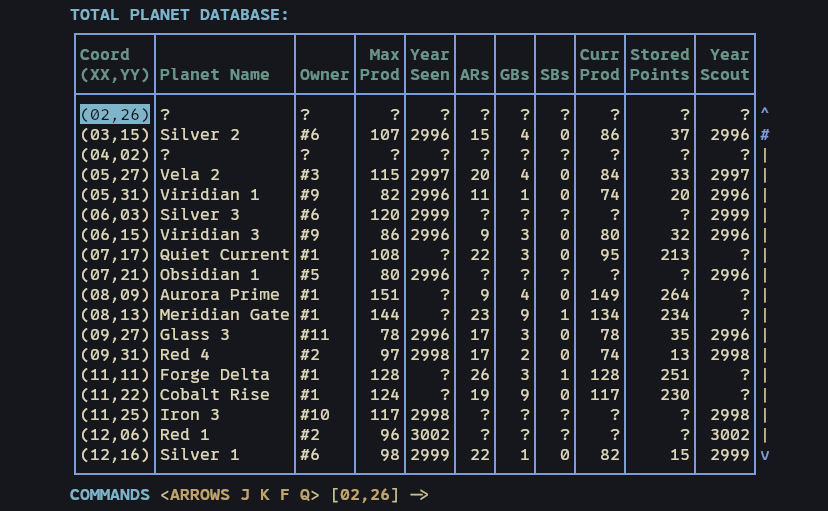
Task: Click the scrollbar thumb '#' marker
Action: tap(765, 135)
